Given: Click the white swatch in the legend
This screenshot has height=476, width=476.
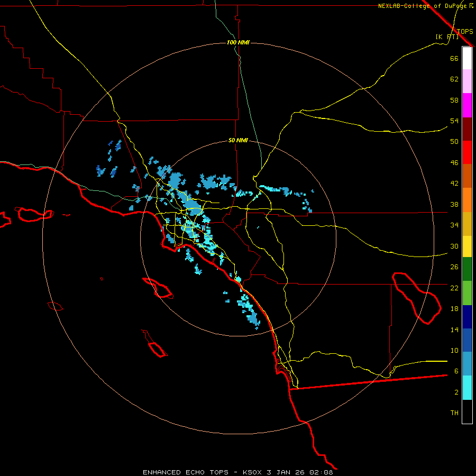Looking at the screenshot, I should pos(467,58).
